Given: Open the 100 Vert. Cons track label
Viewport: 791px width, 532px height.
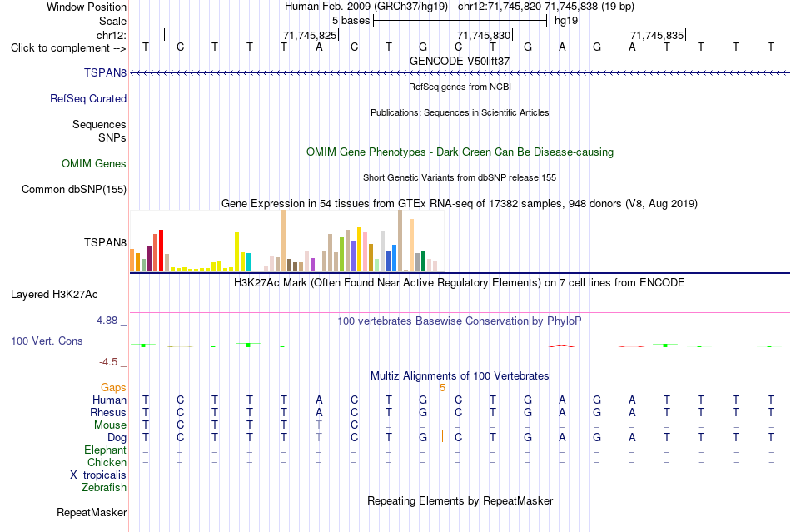Looking at the screenshot, I should pyautogui.click(x=47, y=341).
